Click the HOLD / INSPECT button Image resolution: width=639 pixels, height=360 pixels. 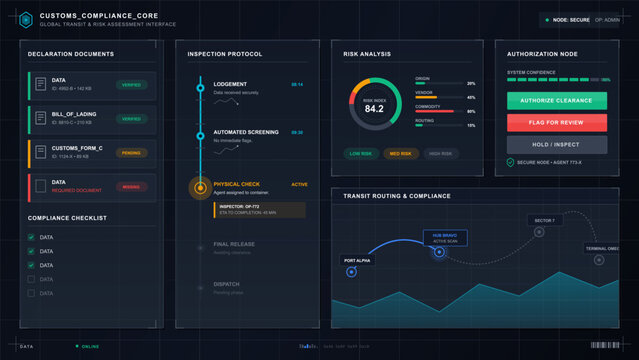pyautogui.click(x=557, y=144)
